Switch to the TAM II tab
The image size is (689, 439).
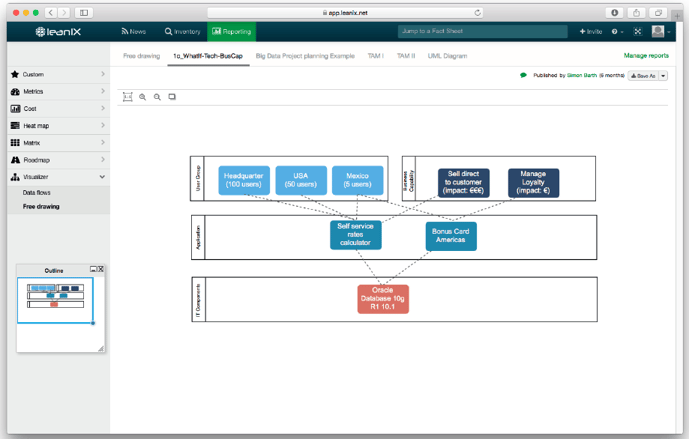click(406, 56)
